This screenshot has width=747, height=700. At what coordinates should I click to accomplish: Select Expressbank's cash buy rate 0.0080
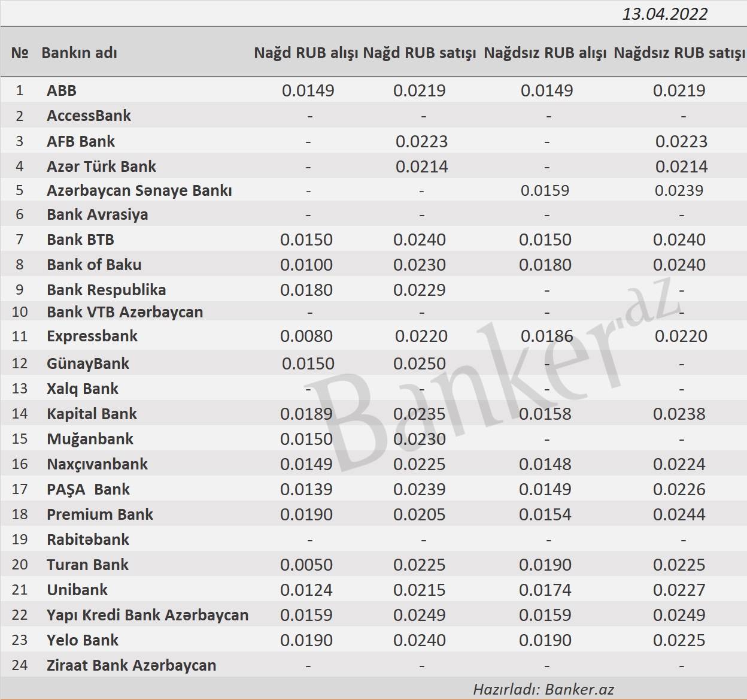tap(306, 336)
